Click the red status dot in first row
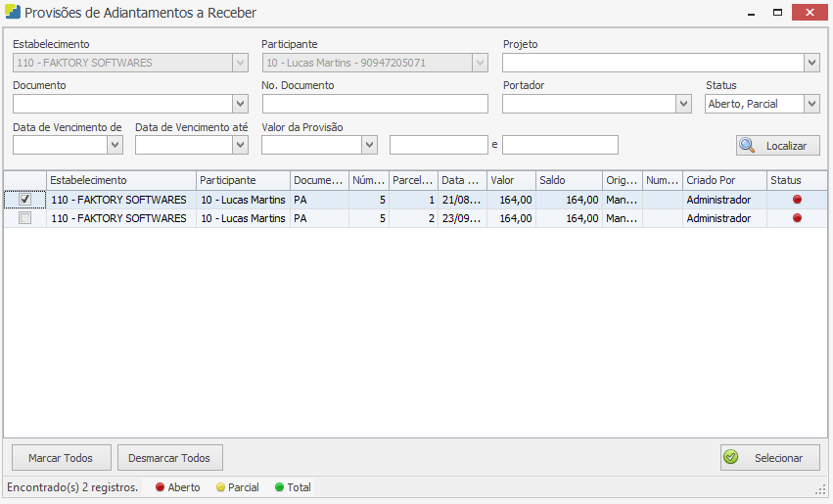Viewport: 833px width, 504px height. [x=797, y=200]
